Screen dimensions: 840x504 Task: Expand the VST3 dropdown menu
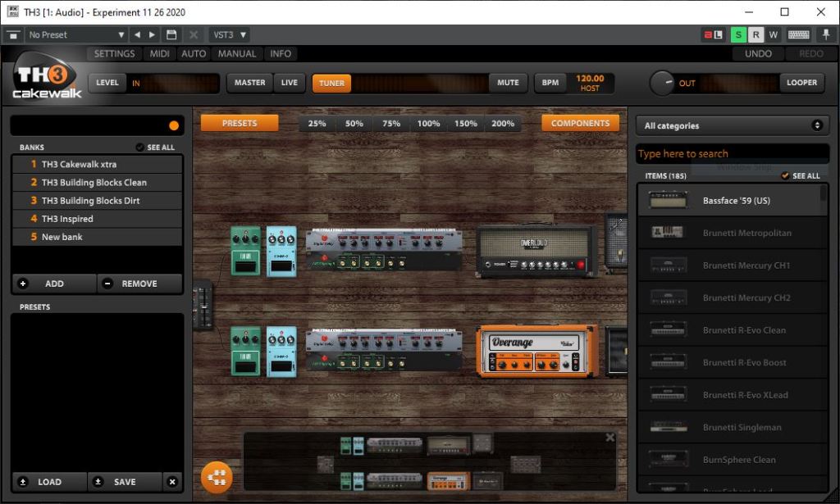pyautogui.click(x=229, y=35)
